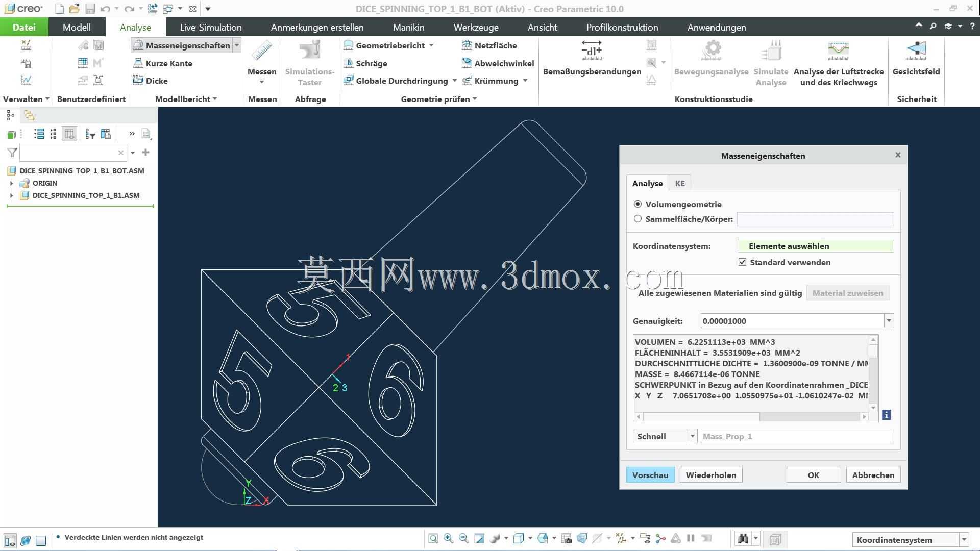980x551 pixels.
Task: Click the Elemente auswählen coordinate system field
Action: pos(815,246)
